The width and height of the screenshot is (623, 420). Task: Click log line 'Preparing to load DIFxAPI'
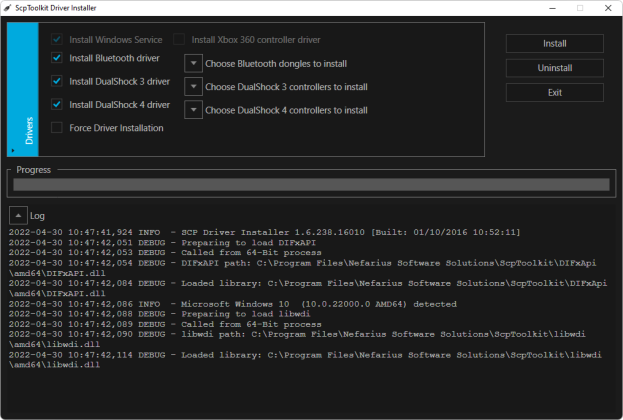point(162,242)
